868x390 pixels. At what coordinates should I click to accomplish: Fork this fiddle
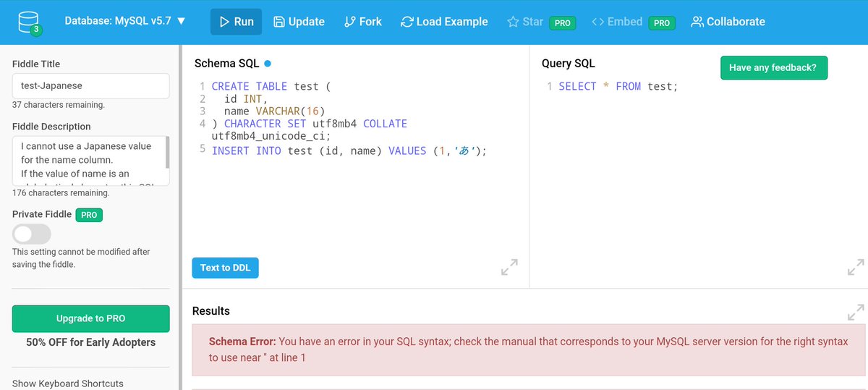(x=363, y=22)
